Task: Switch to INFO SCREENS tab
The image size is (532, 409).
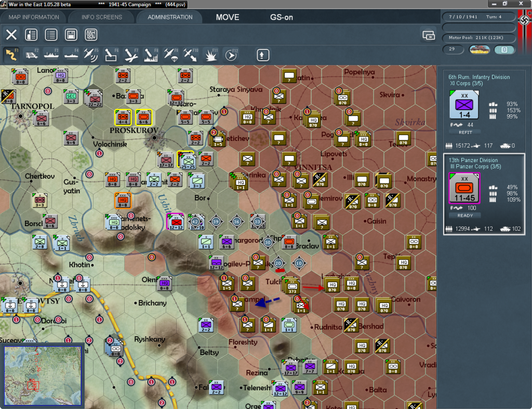Action: coord(101,17)
